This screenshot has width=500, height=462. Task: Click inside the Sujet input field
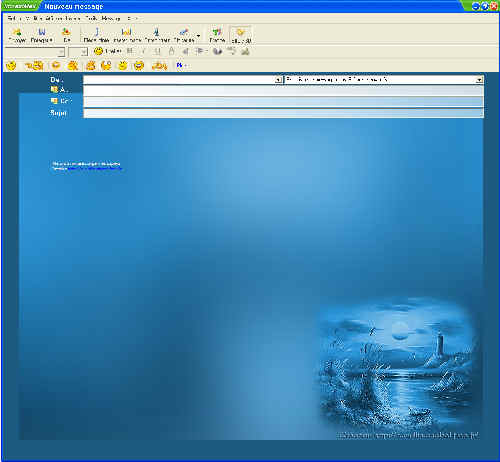[x=283, y=113]
